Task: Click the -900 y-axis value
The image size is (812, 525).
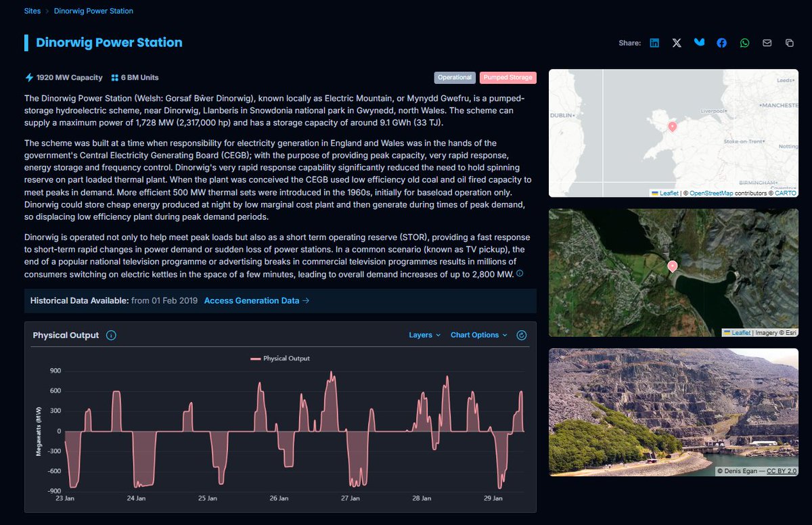Action: 53,490
